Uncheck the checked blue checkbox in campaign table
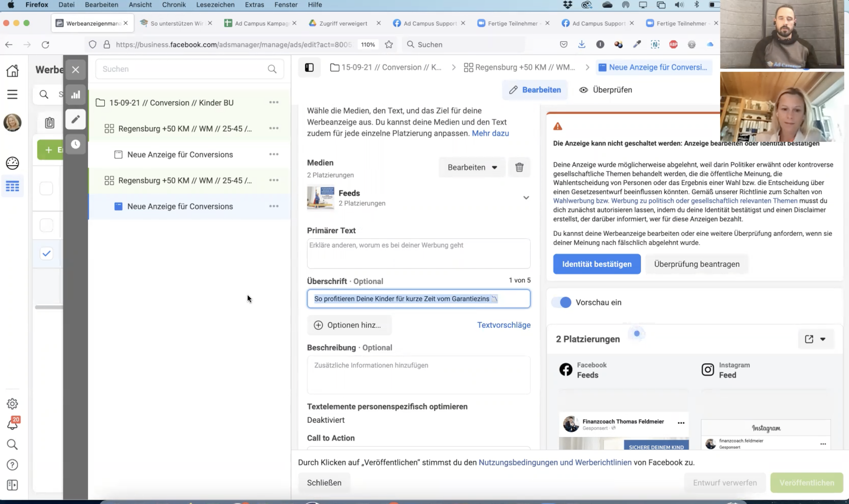The width and height of the screenshot is (849, 504). pos(46,253)
